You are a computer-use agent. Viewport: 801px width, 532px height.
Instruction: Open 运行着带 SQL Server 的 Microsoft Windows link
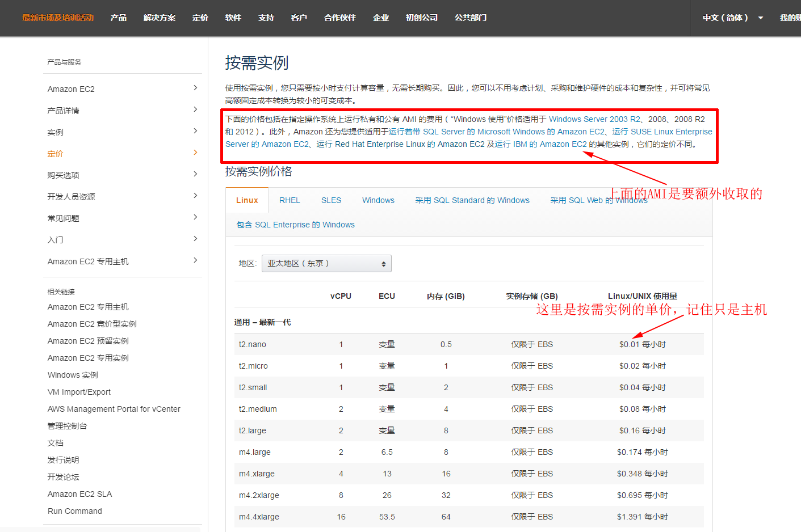coord(497,132)
